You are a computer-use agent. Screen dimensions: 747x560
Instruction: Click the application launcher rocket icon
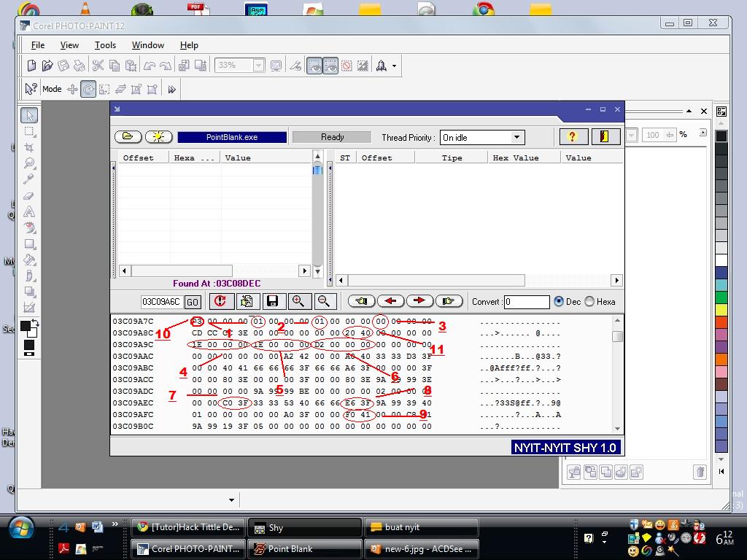381,66
